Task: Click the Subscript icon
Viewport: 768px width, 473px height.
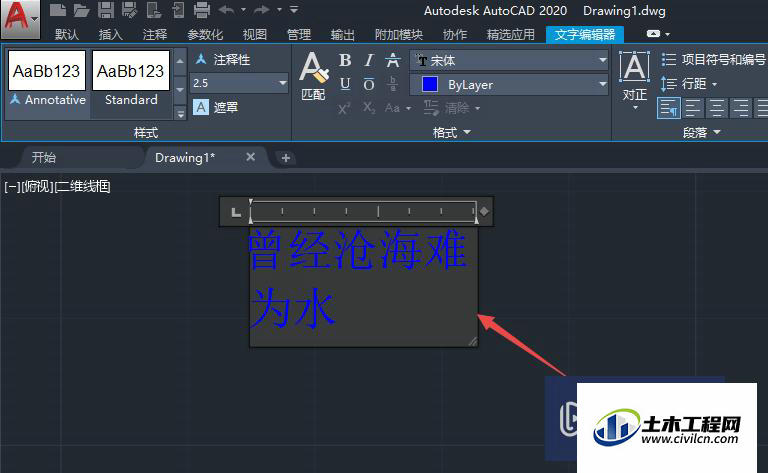Action: [369, 108]
